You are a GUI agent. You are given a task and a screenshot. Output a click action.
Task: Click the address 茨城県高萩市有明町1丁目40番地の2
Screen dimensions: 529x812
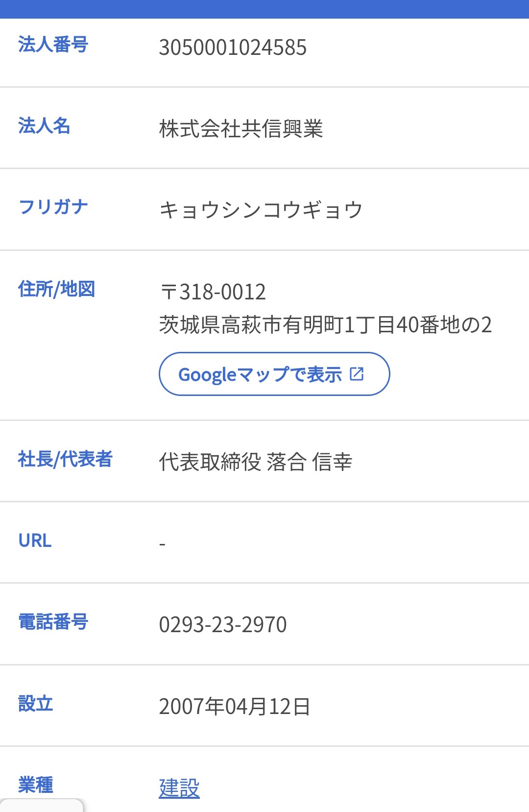[325, 325]
